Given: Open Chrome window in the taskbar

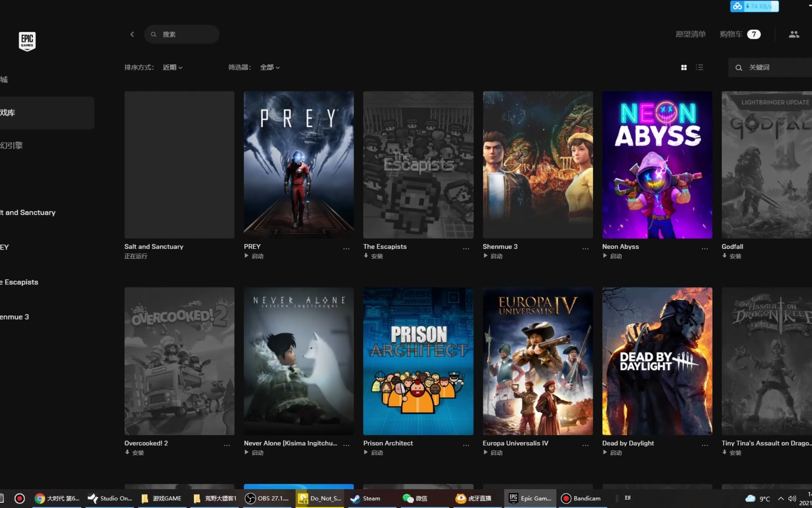Looking at the screenshot, I should tap(57, 498).
